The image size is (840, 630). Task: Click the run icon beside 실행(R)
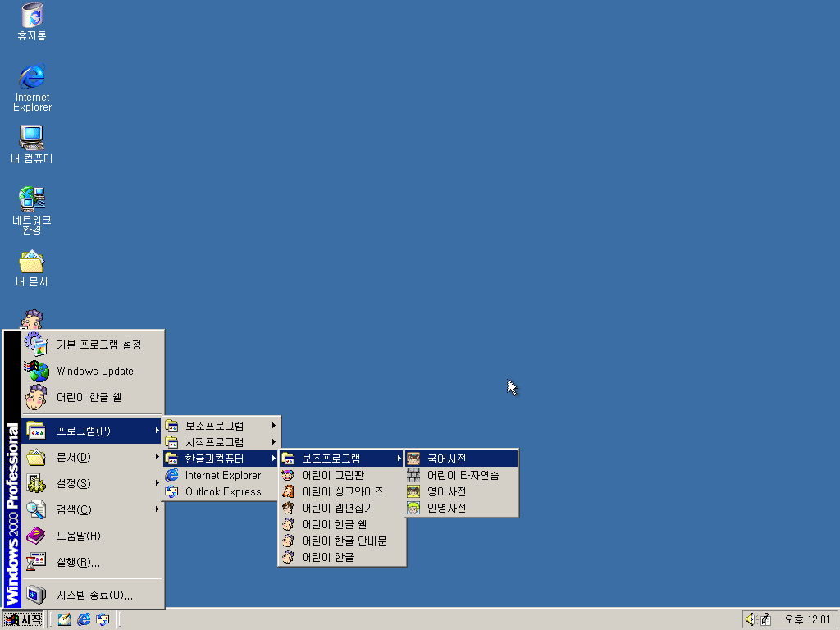click(x=36, y=562)
